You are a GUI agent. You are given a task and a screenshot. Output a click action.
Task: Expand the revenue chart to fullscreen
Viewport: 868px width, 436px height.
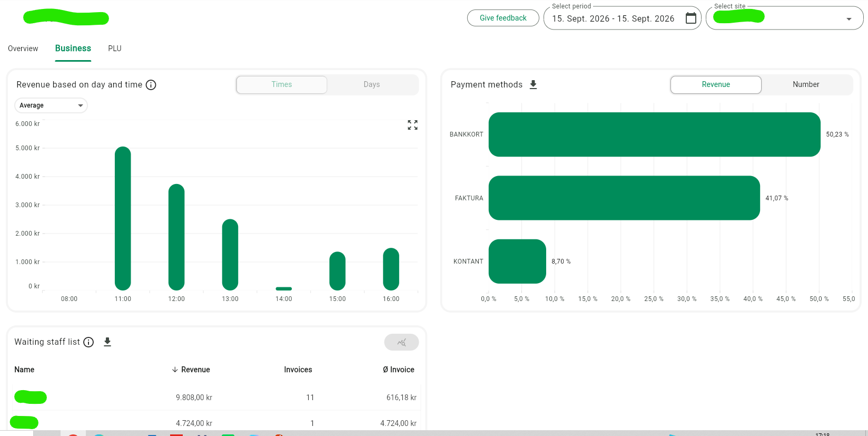pyautogui.click(x=412, y=125)
